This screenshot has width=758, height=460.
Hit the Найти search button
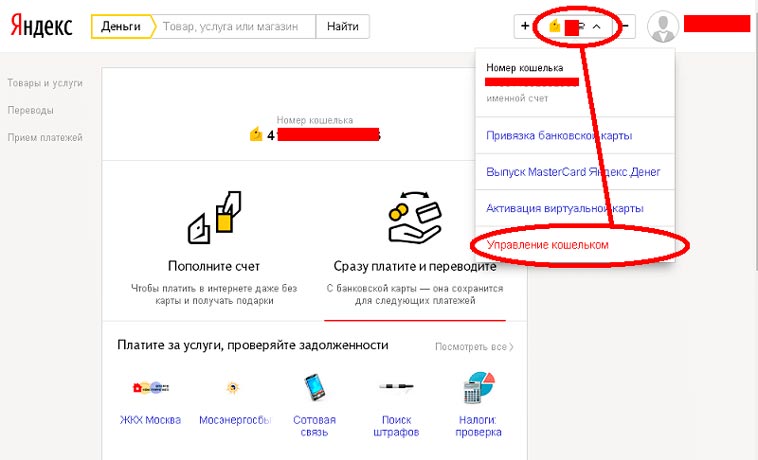coord(343,26)
